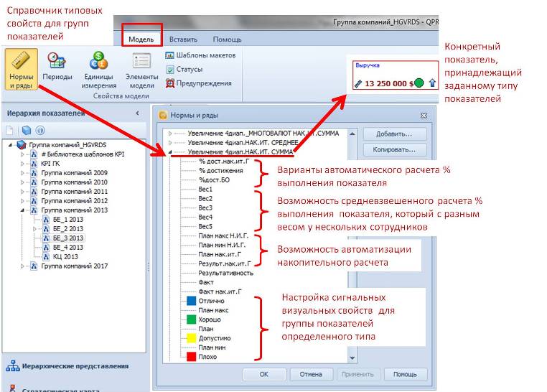
Task: Open the Нормы и ряды tool
Action: 21,68
